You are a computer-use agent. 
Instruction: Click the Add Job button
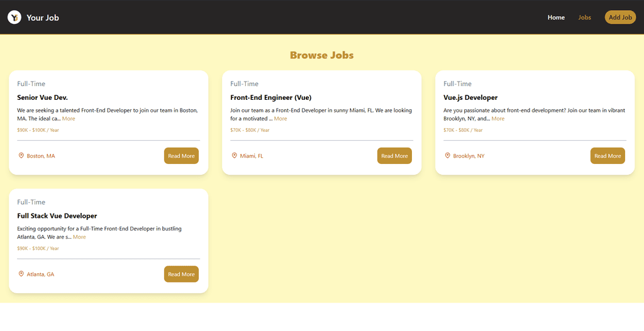[620, 17]
